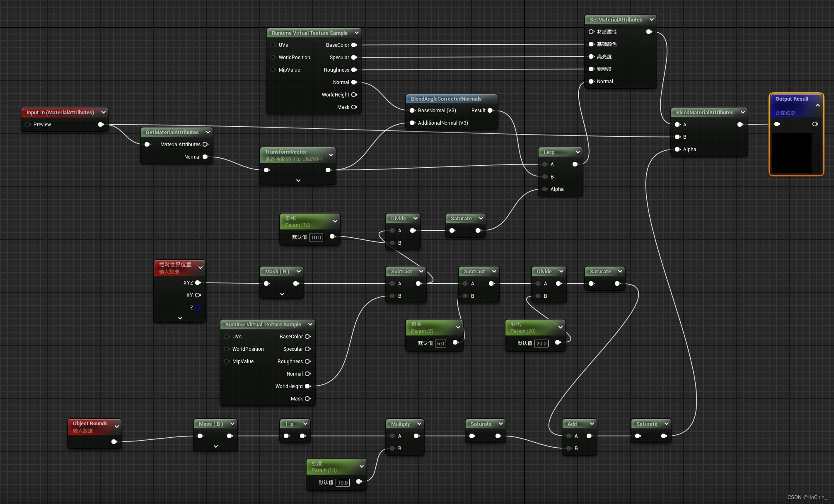Click the Normal input pin on SetMaterialAttributes

click(x=592, y=82)
